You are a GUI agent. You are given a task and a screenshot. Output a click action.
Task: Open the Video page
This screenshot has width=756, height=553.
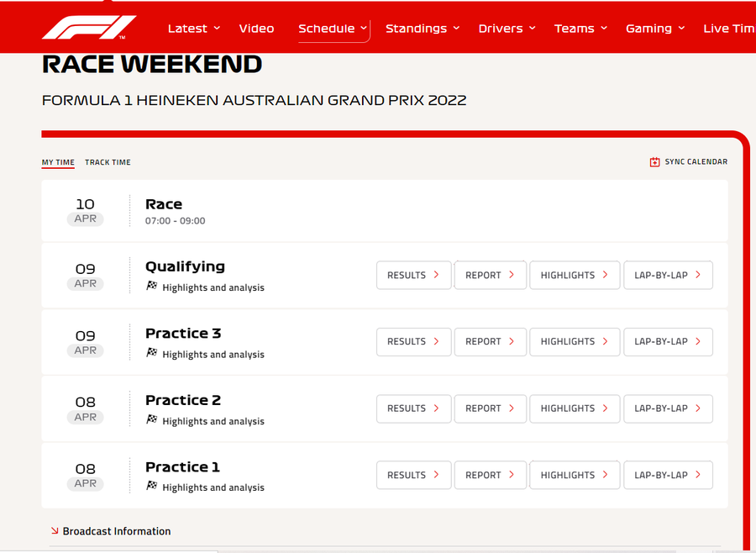click(x=256, y=29)
